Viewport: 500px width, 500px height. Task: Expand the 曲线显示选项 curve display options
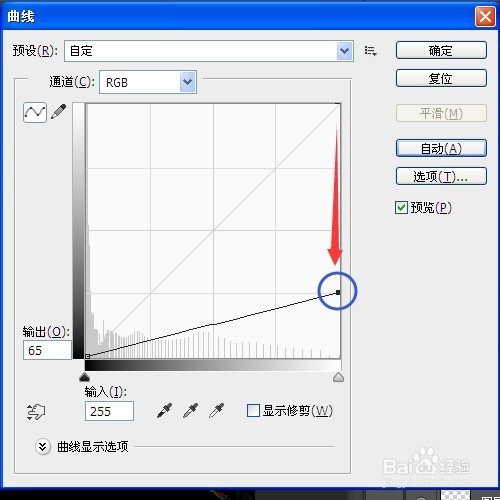point(43,447)
